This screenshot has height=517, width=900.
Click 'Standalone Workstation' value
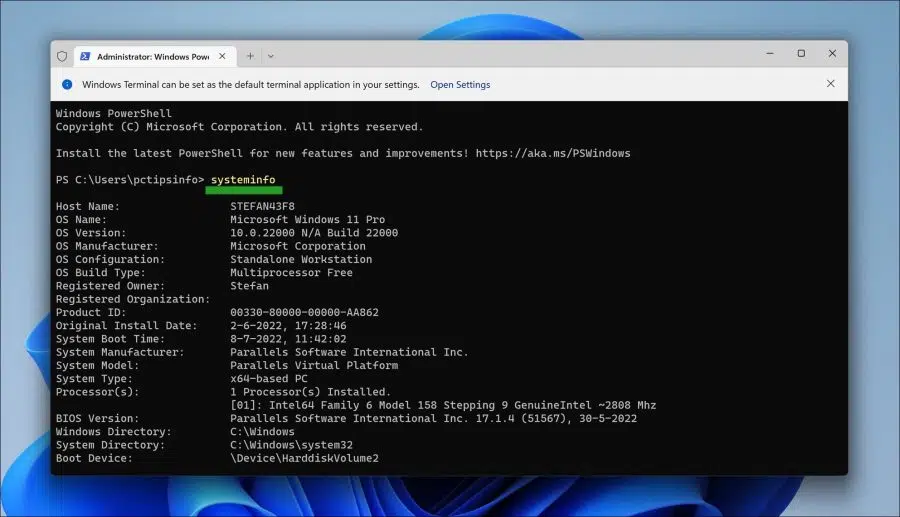pyautogui.click(x=301, y=259)
